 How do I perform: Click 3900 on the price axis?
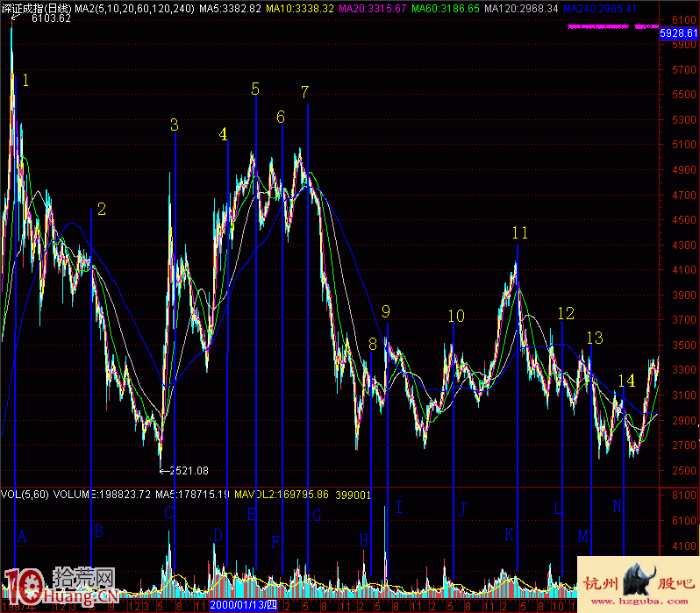coord(684,296)
